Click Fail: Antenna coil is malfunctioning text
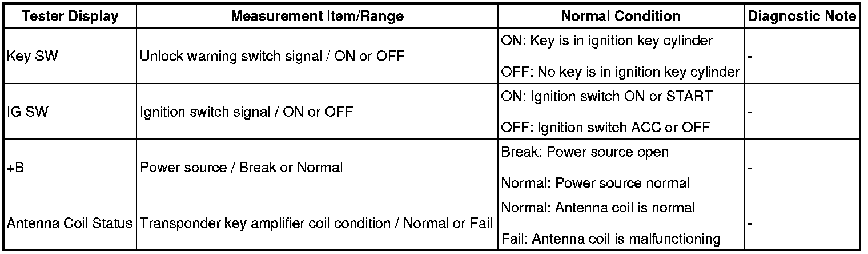Screen dimensions: 868x254 tap(610, 239)
